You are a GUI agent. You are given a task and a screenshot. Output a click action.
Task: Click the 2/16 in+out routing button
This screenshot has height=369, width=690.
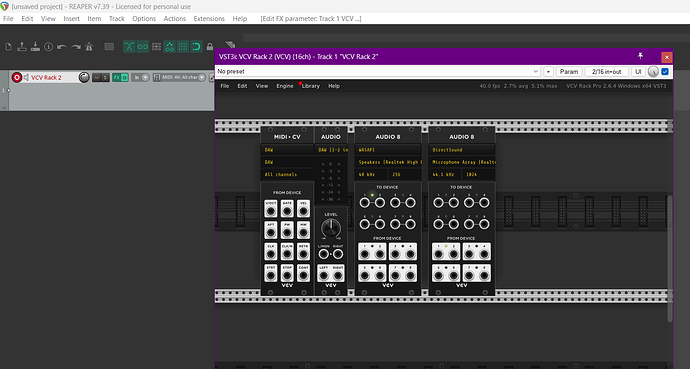[x=606, y=71]
